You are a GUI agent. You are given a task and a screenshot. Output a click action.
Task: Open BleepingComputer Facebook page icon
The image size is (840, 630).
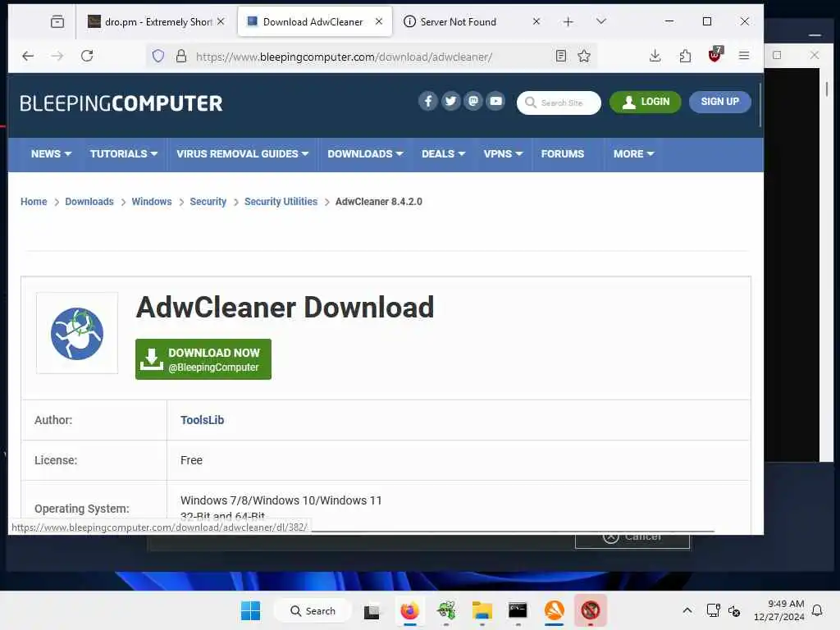click(428, 101)
